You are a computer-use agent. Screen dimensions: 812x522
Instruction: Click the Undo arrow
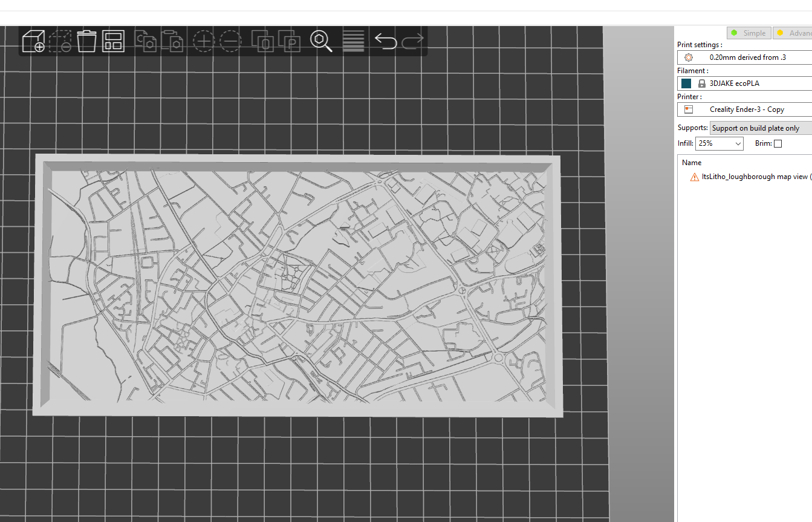pyautogui.click(x=386, y=41)
